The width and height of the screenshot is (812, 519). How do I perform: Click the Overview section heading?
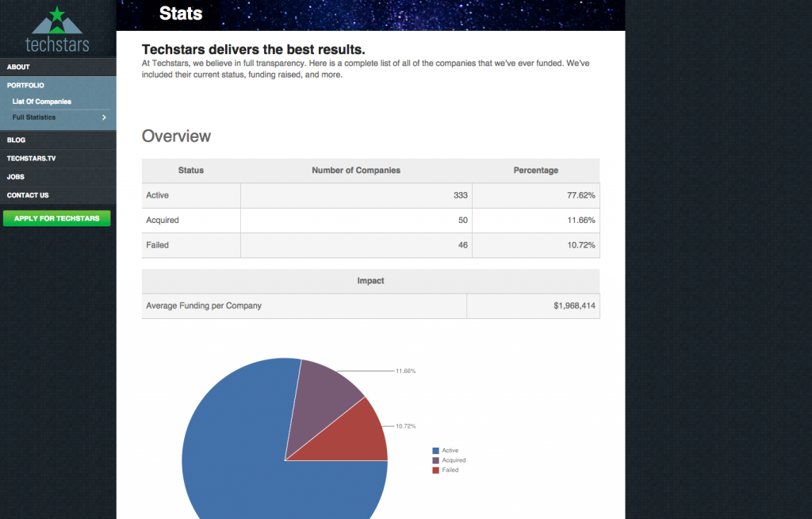tap(176, 136)
